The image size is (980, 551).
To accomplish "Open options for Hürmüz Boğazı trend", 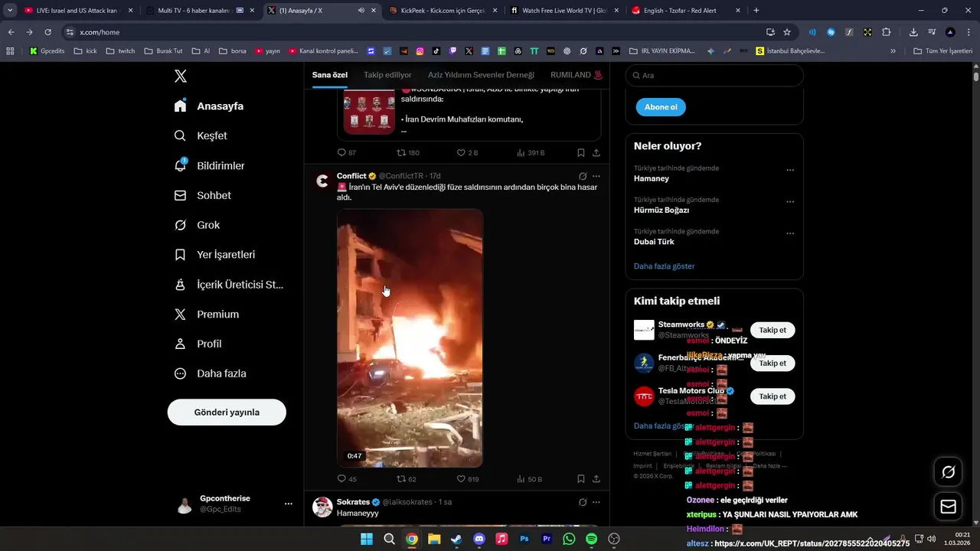I will pos(790,202).
